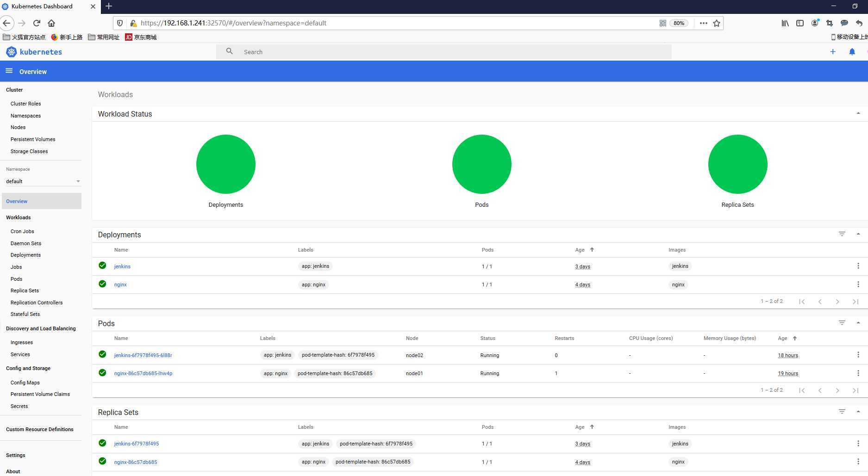Collapse the Pods card section
The image size is (868, 476).
tap(858, 323)
